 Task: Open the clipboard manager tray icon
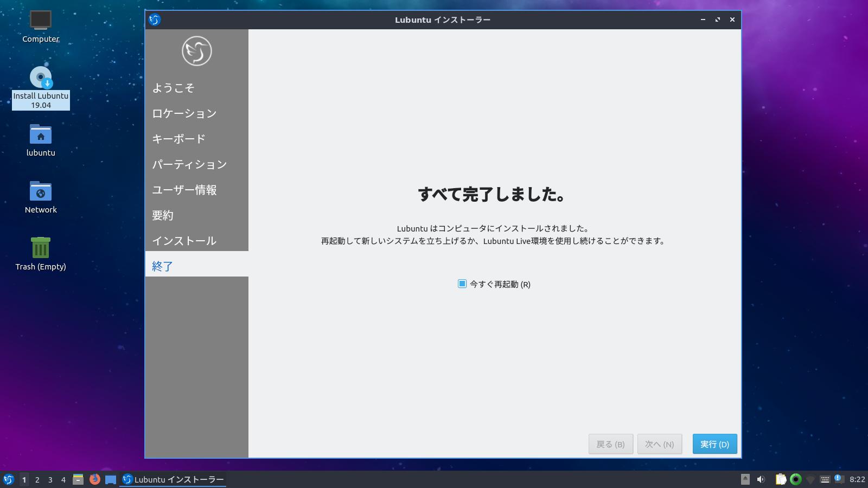tap(781, 479)
